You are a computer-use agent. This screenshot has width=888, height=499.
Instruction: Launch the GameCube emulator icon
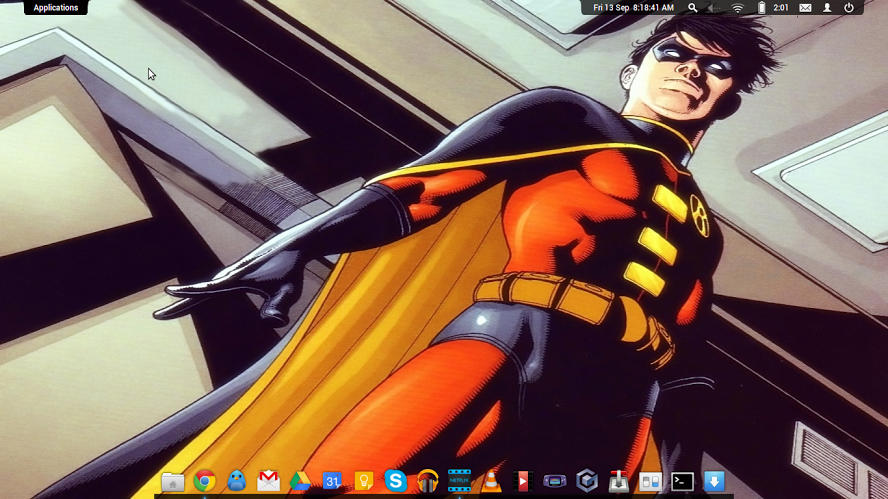click(x=587, y=481)
